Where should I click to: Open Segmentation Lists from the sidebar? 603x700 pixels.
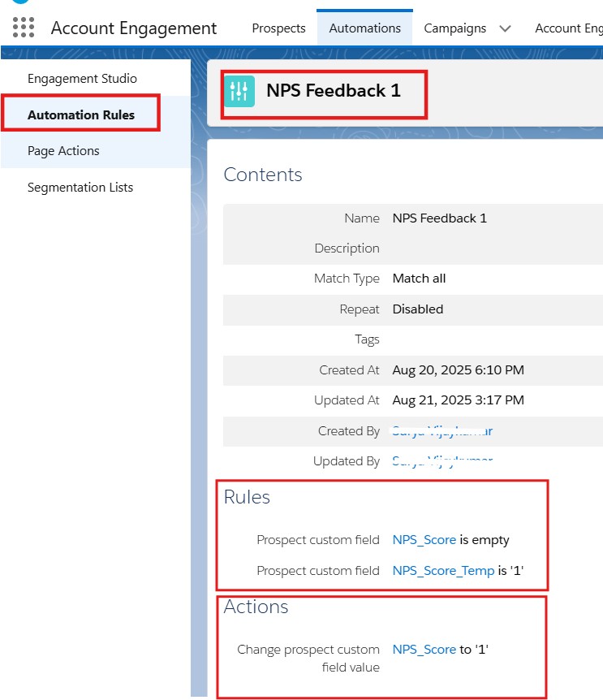coord(80,188)
